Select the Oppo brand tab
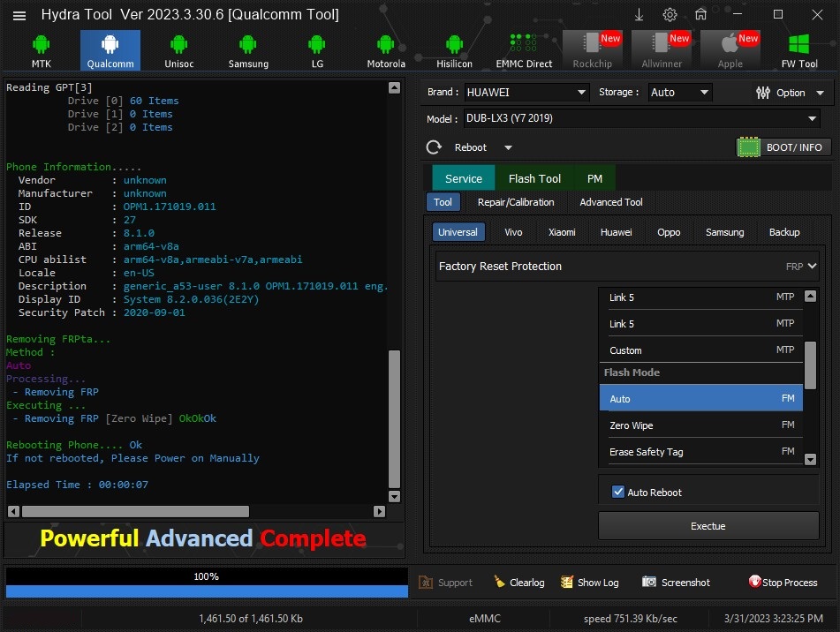Image resolution: width=840 pixels, height=632 pixels. [x=669, y=232]
